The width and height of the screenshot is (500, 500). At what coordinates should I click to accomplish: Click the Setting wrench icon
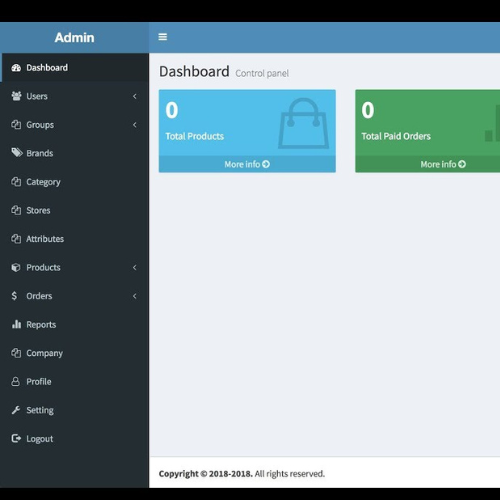point(16,410)
